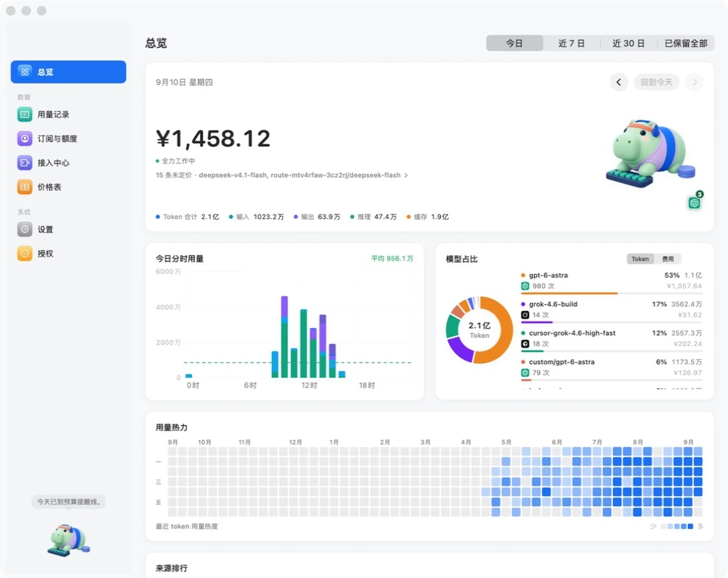The image size is (728, 578).
Task: Click the 价格表 orange table icon
Action: (x=25, y=187)
